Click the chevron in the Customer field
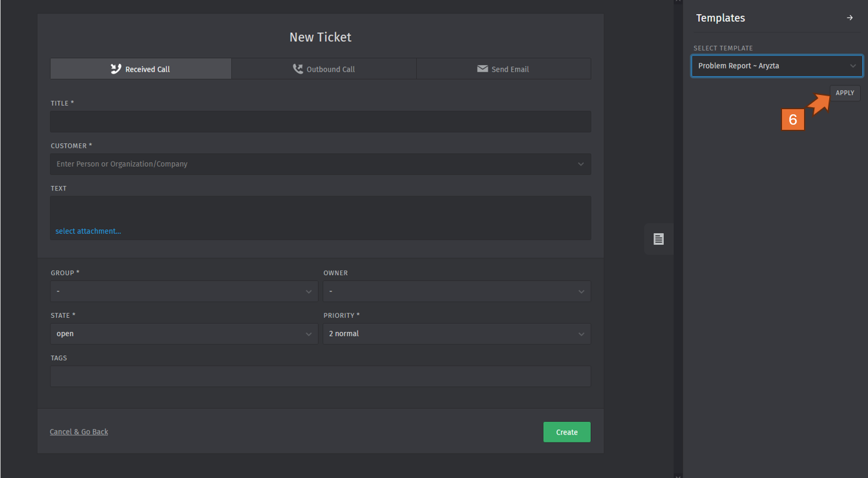This screenshot has width=868, height=478. pyautogui.click(x=580, y=164)
